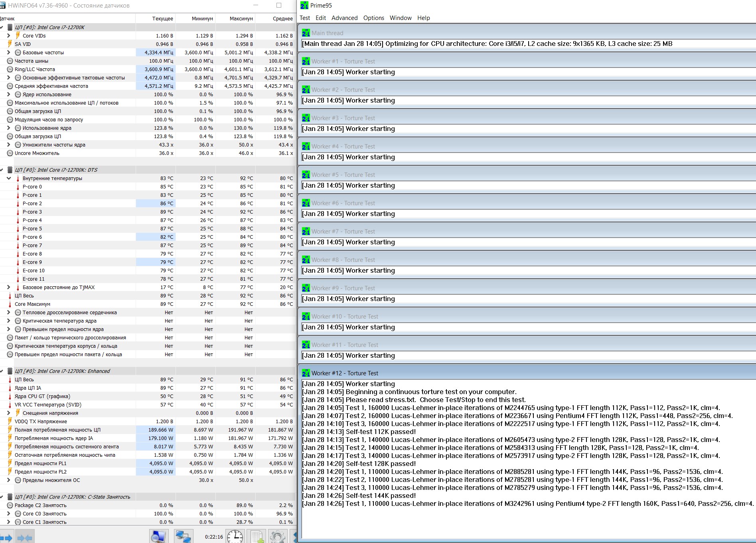Click the Worker #10 Torture Test icon
The image size is (756, 543).
click(306, 316)
